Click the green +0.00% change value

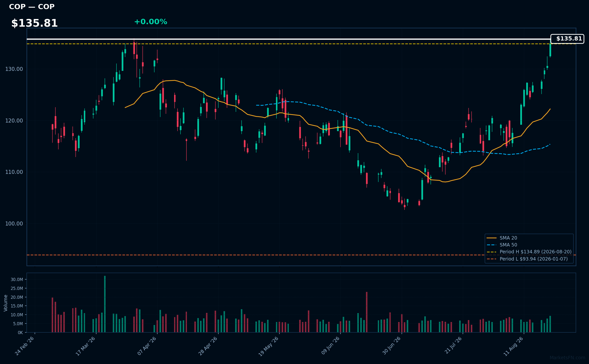[151, 22]
